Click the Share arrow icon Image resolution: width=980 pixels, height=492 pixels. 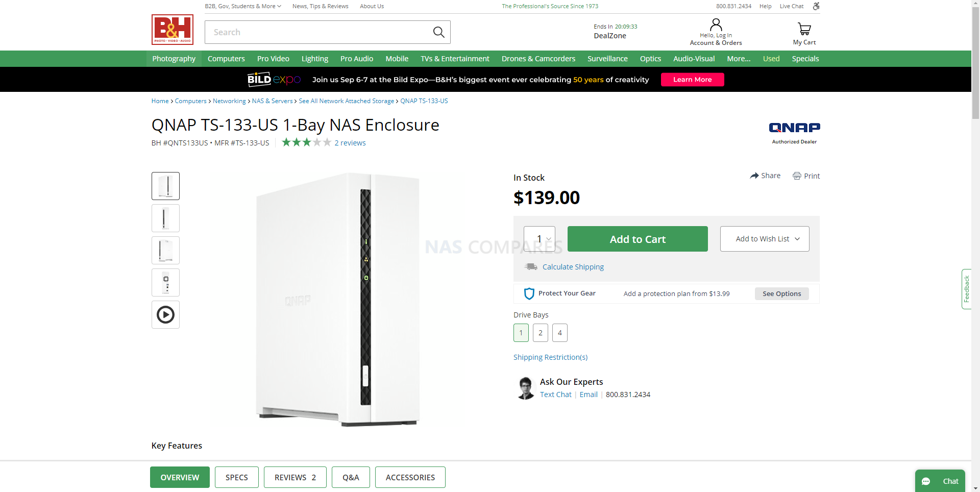tap(754, 176)
